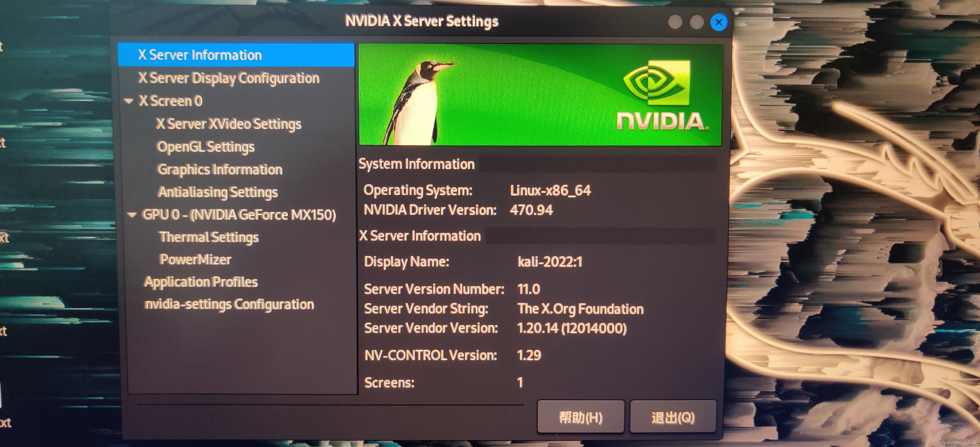Open nvidia-settings Configuration page

click(x=229, y=304)
